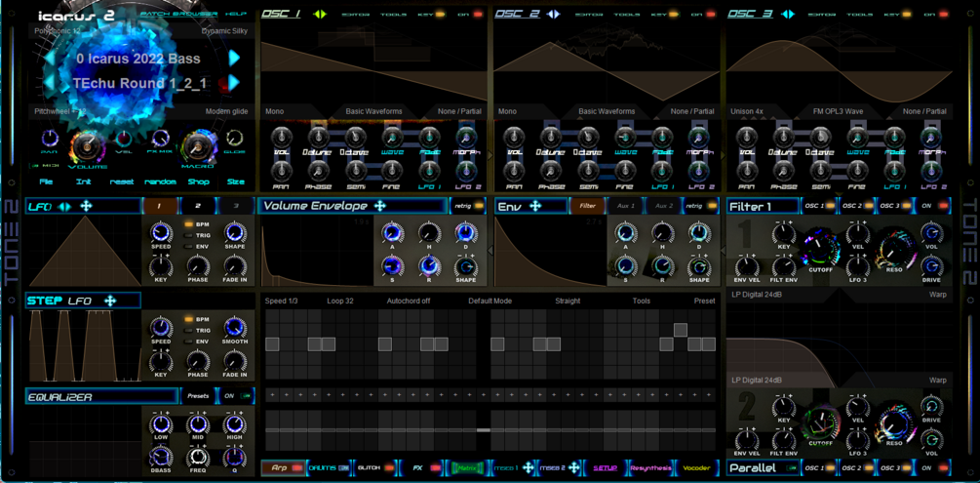Toggle Step LFO BPM sync
The width and height of the screenshot is (980, 483).
pos(188,319)
